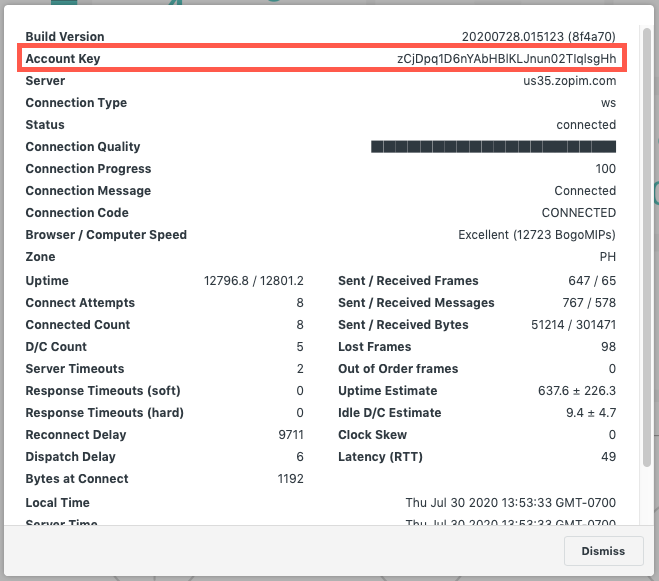The height and width of the screenshot is (581, 659).
Task: Click the Zone value PH
Action: coord(607,257)
